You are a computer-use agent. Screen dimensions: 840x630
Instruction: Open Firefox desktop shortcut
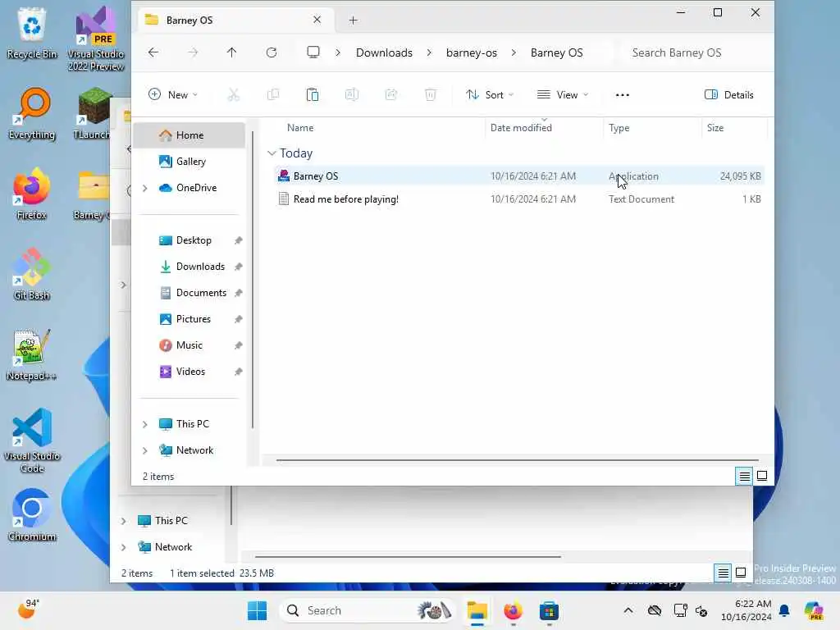(32, 194)
